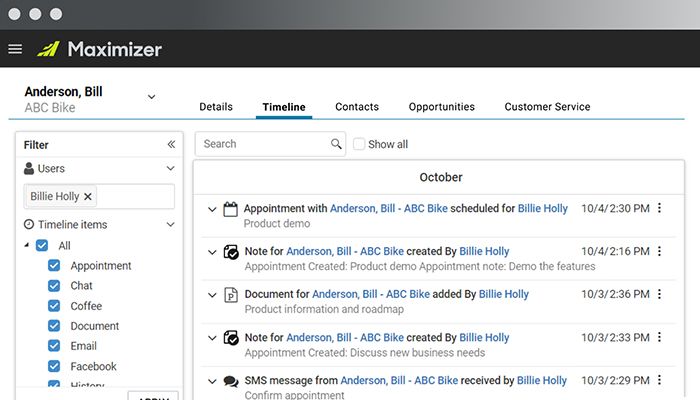Remove the Billie Holly user filter tag

[x=88, y=196]
